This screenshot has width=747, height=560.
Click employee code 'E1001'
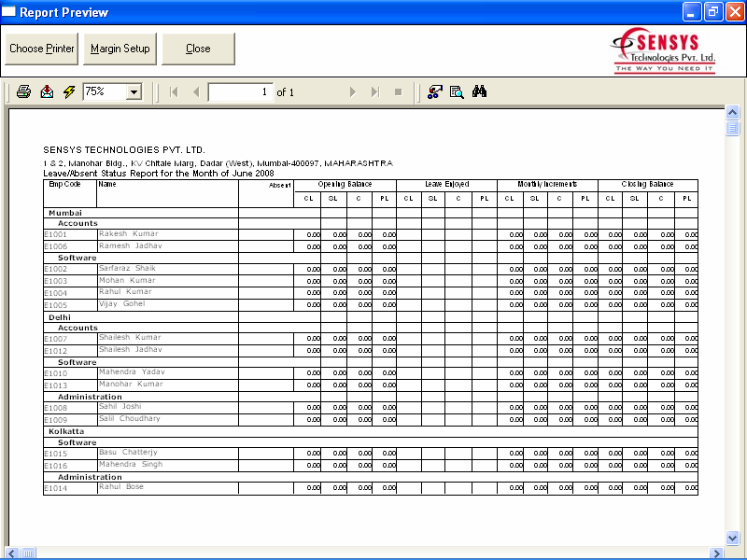(55, 234)
